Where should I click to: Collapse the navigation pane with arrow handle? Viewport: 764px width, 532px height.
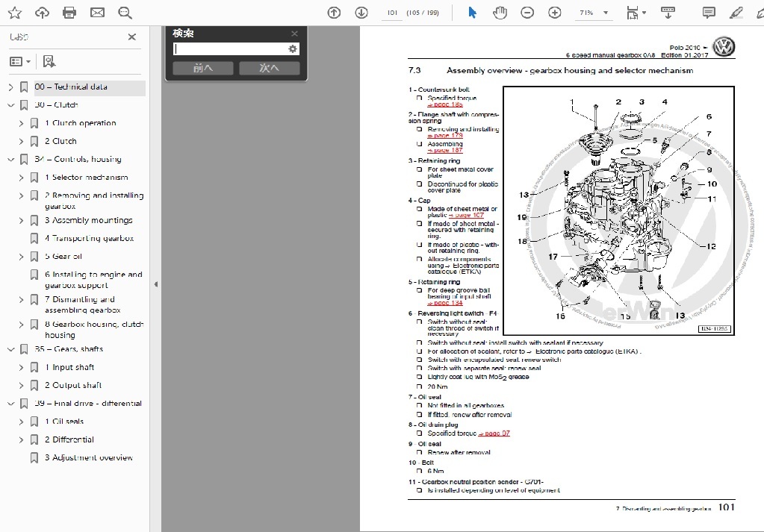point(156,284)
